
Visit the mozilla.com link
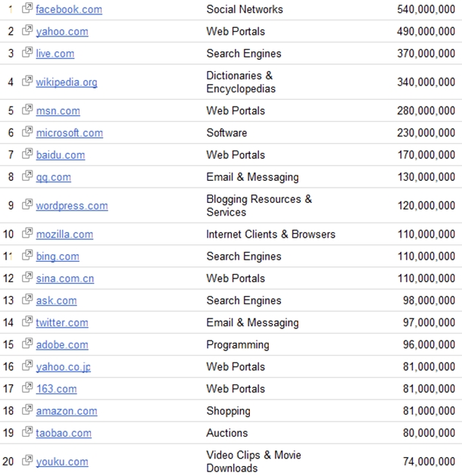(64, 235)
